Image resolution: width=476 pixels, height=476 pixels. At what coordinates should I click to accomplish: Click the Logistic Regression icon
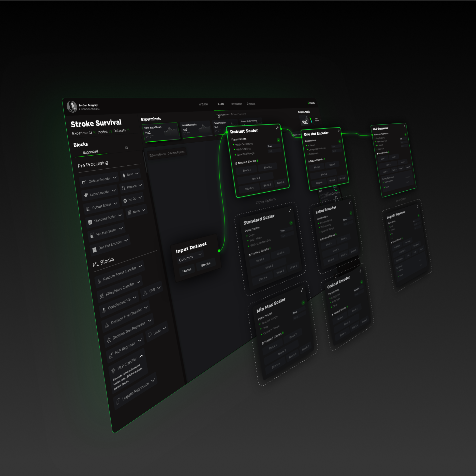pos(118,401)
